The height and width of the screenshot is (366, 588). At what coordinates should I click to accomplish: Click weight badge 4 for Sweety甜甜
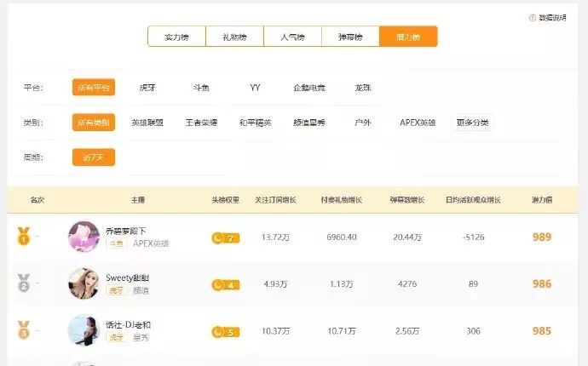[x=225, y=285]
